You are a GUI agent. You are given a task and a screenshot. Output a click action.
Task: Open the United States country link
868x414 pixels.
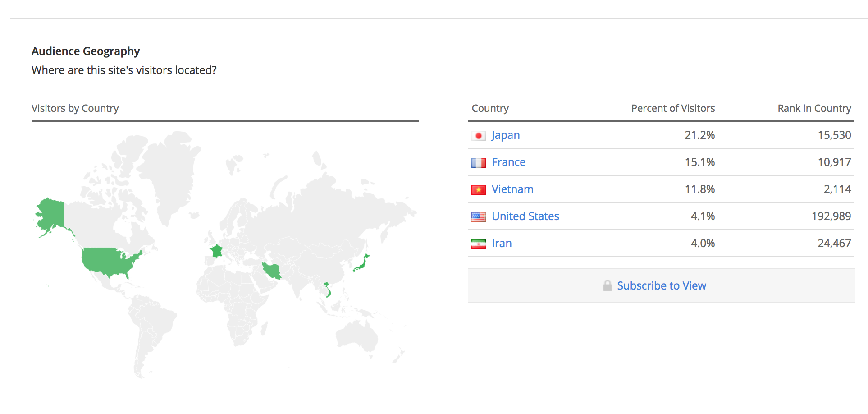point(525,216)
